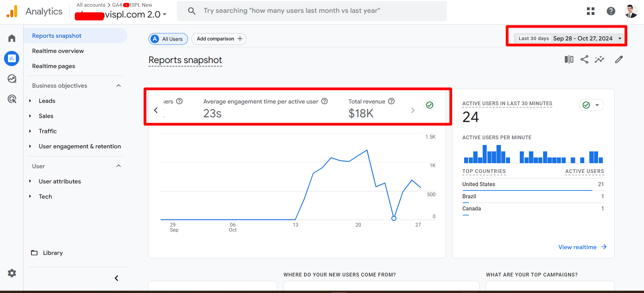The image size is (644, 293).
Task: Open the Advertising icon in left rail
Action: 12,99
